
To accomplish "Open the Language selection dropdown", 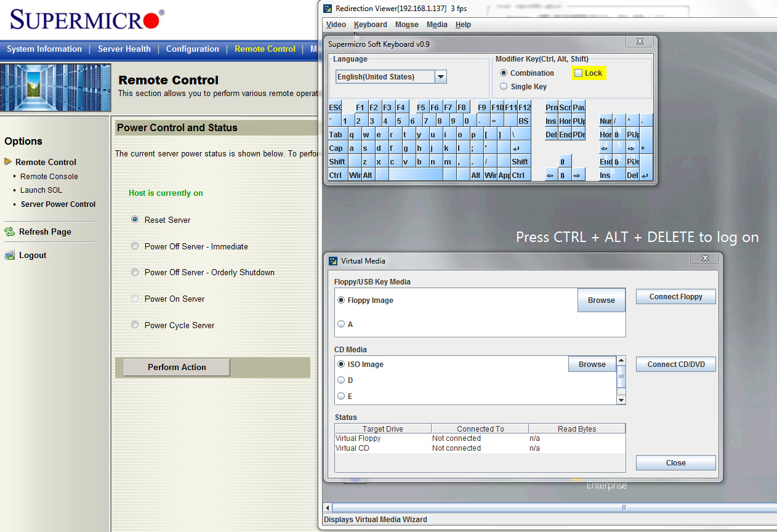I will coord(440,76).
